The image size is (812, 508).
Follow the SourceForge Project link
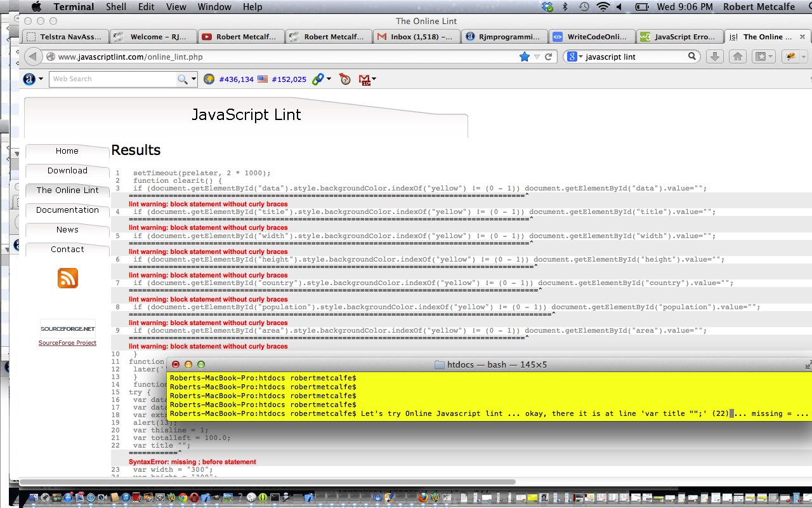(x=67, y=343)
